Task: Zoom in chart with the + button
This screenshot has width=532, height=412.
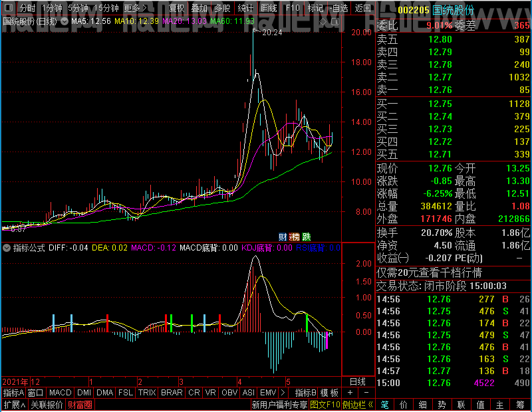Action: 350,392
